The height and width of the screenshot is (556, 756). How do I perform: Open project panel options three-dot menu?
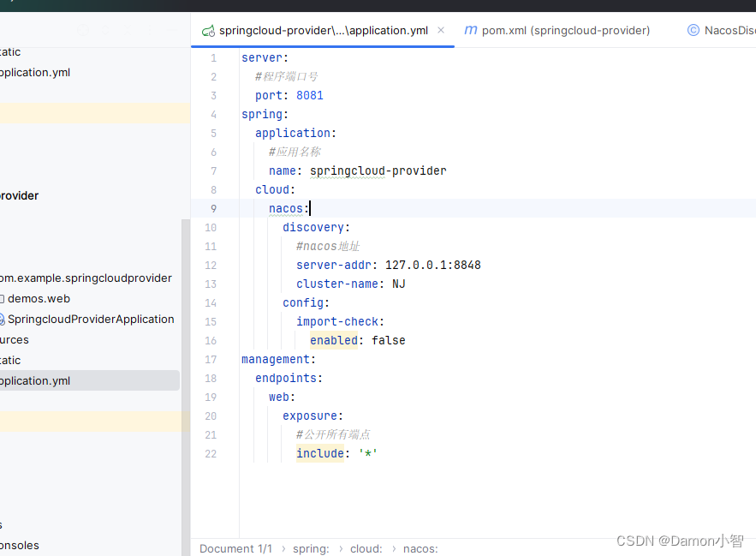(150, 30)
